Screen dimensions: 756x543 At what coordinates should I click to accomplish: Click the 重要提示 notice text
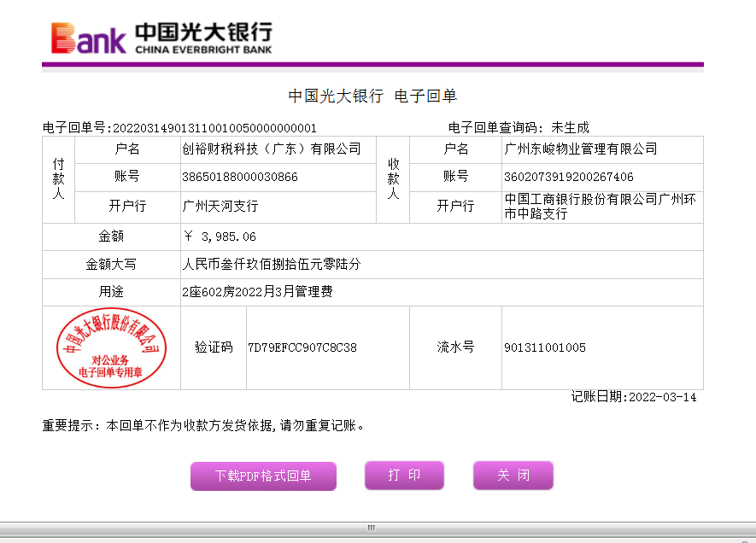click(205, 424)
